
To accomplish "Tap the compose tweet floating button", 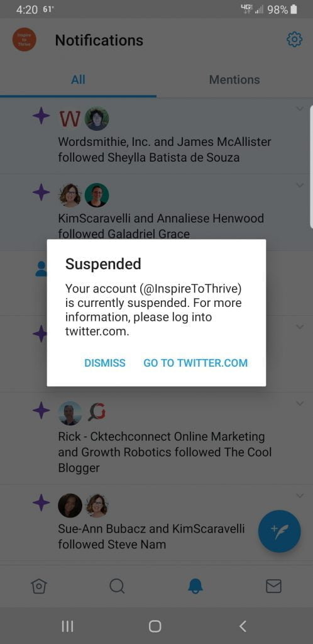I will [279, 531].
